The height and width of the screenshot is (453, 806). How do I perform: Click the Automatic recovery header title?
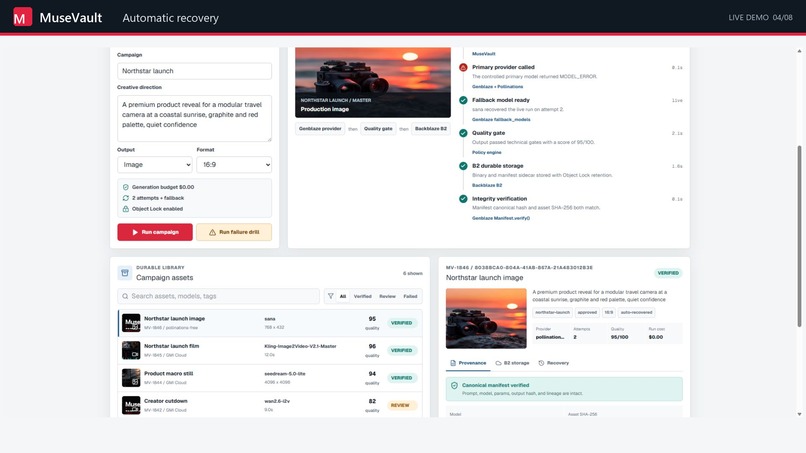point(170,17)
